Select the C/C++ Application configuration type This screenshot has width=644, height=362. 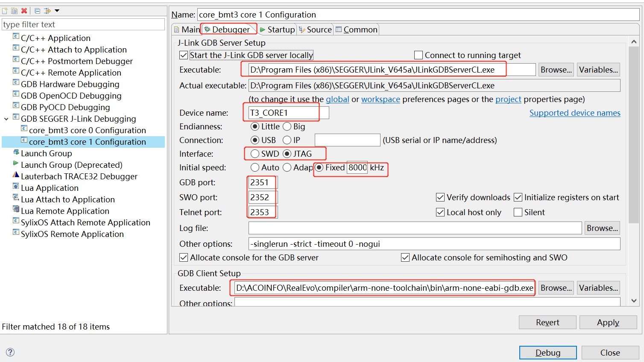[56, 38]
